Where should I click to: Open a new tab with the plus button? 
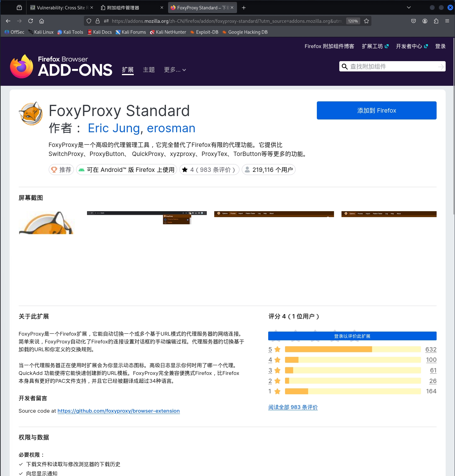pos(244,7)
